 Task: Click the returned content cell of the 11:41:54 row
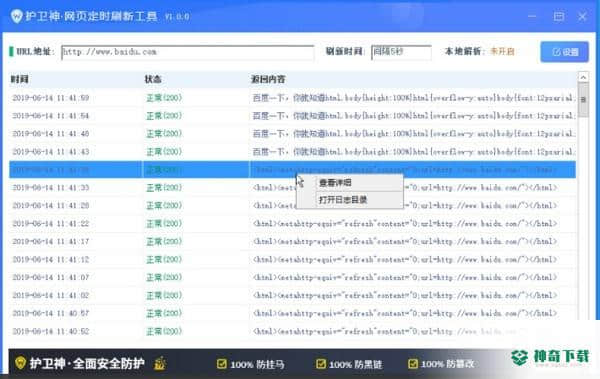click(413, 116)
